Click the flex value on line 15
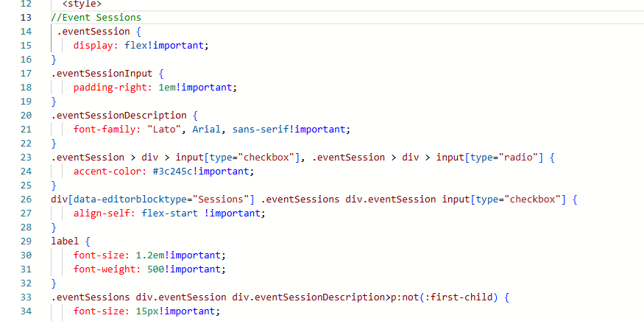Image resolution: width=644 pixels, height=321 pixels. [x=136, y=45]
